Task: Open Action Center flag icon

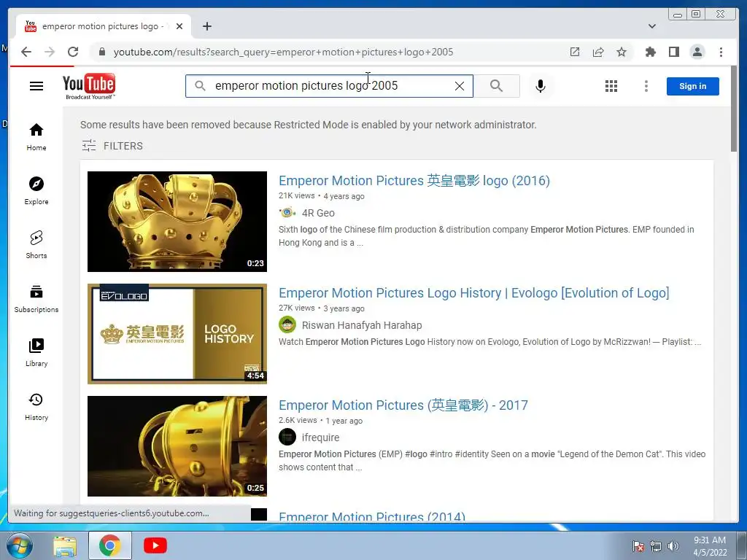Action: [x=638, y=546]
